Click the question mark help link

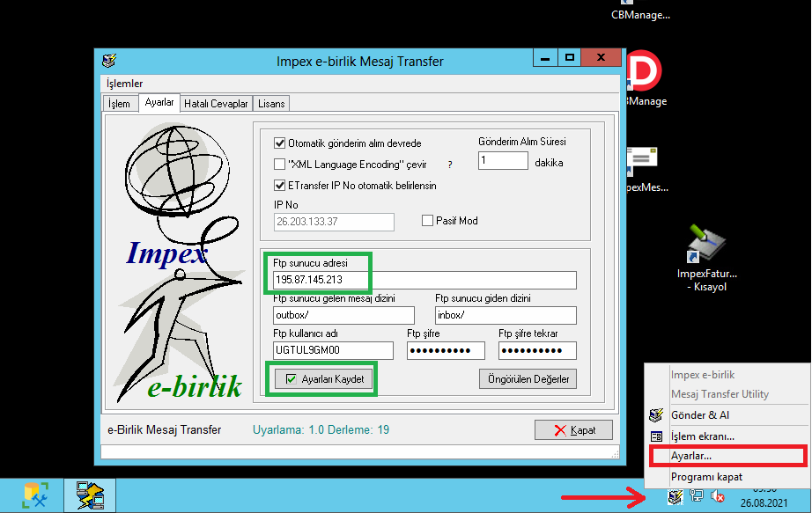pos(450,165)
